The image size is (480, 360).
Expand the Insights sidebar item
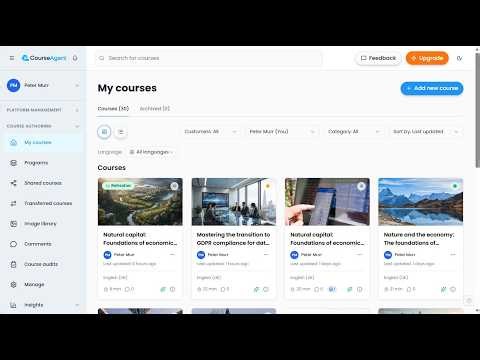click(x=77, y=305)
